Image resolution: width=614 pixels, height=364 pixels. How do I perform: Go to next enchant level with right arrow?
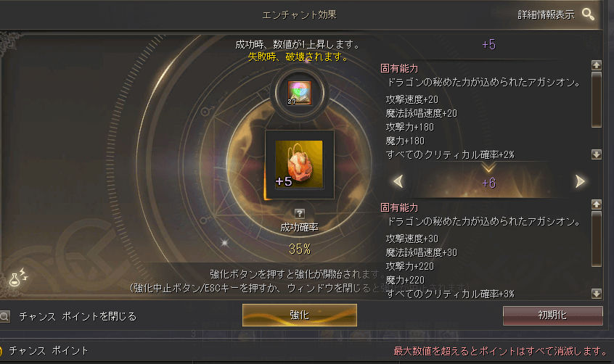[x=580, y=181]
